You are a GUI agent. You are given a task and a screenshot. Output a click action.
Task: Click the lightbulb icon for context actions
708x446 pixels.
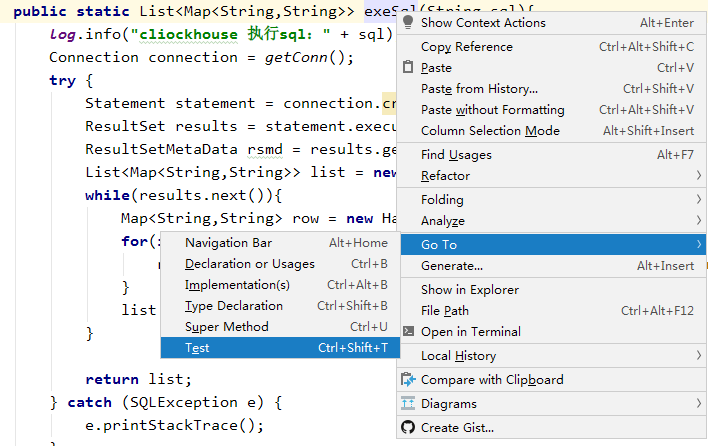tap(408, 22)
